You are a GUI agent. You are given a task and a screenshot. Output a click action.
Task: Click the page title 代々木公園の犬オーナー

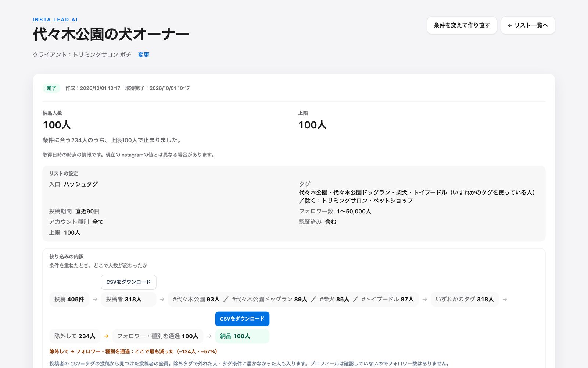coord(111,34)
